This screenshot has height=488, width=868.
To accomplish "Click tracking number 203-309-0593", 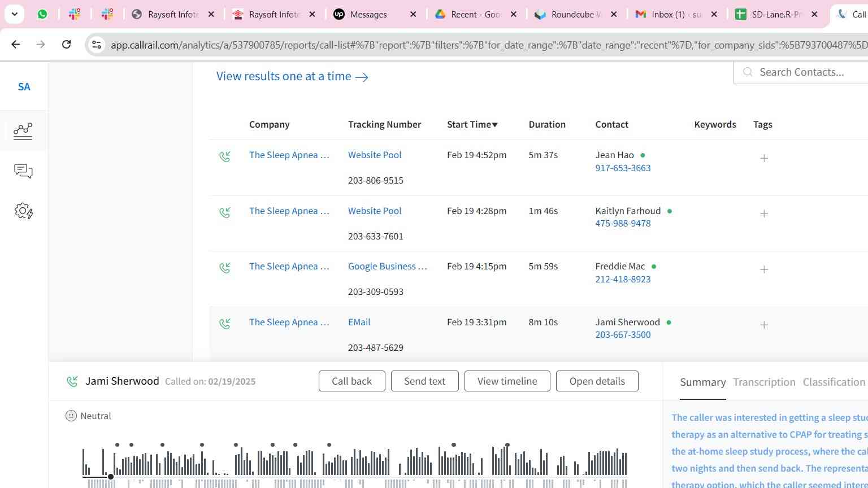I will tap(375, 291).
